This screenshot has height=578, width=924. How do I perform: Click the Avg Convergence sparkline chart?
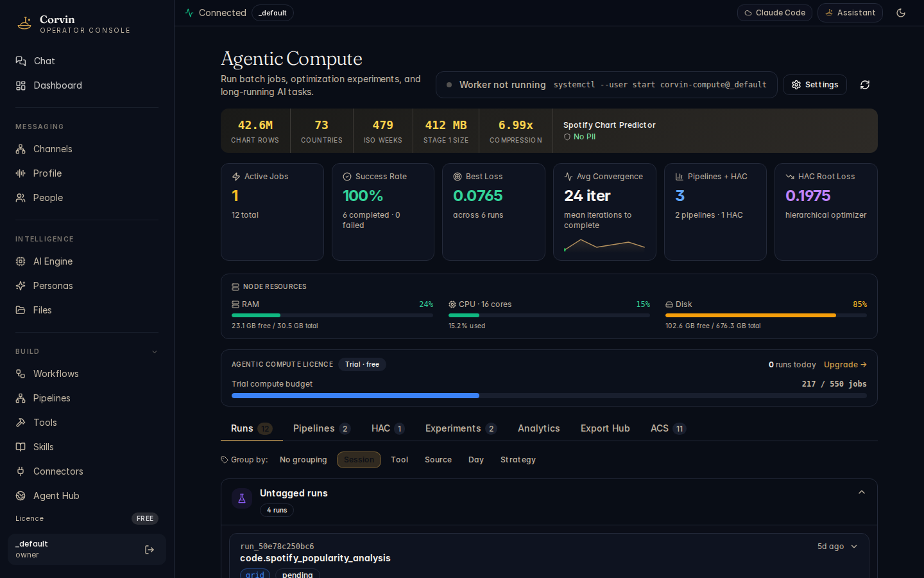point(604,245)
